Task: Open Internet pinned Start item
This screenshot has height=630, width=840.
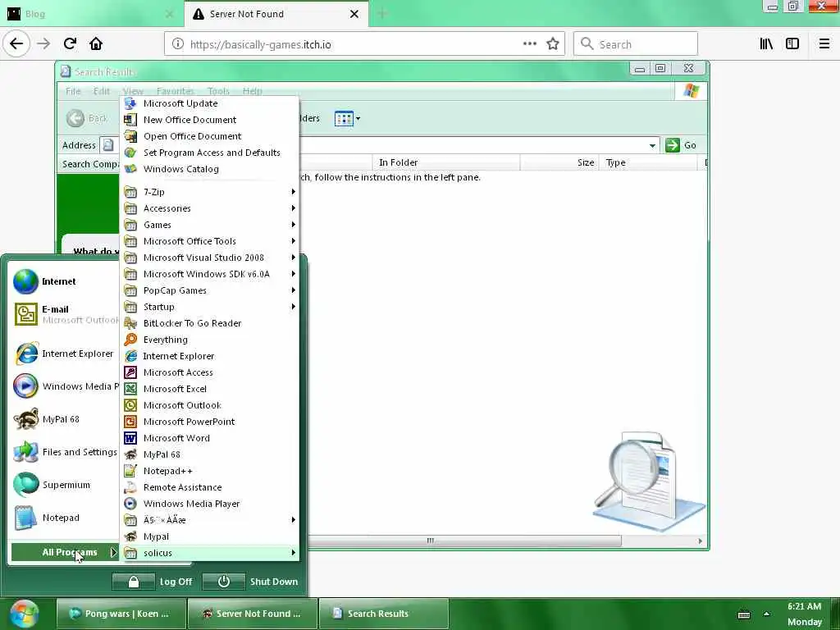Action: [64, 282]
